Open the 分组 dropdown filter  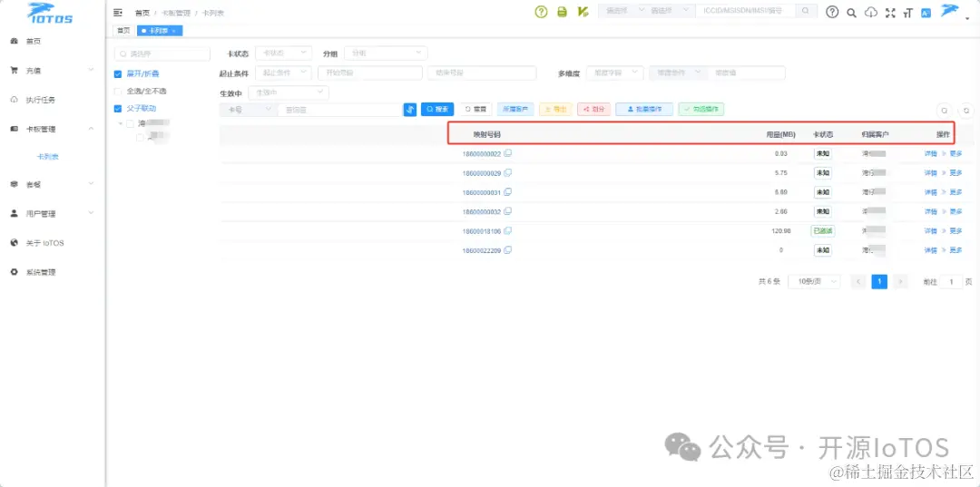[x=386, y=54]
